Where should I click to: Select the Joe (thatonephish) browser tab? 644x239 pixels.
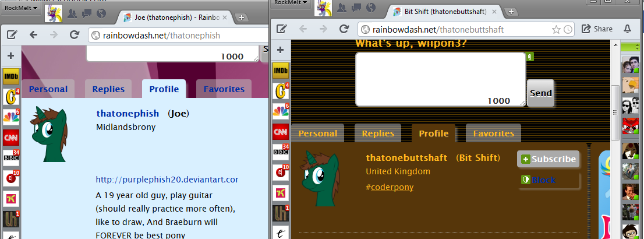coord(176,17)
